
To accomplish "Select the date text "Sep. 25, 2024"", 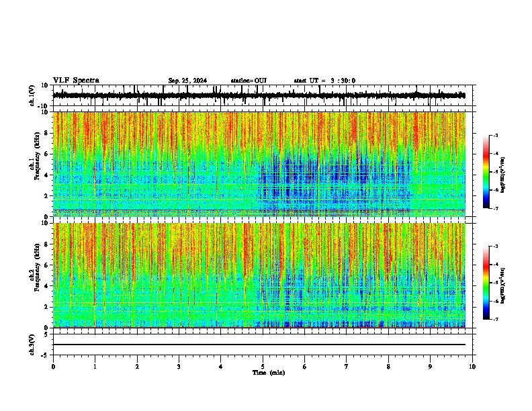I will click(x=187, y=81).
